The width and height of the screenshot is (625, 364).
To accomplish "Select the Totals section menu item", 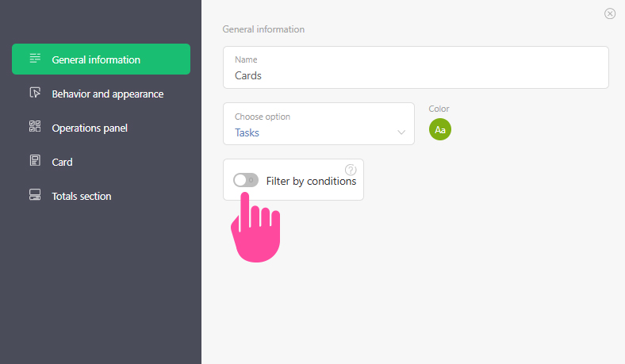I will (82, 196).
